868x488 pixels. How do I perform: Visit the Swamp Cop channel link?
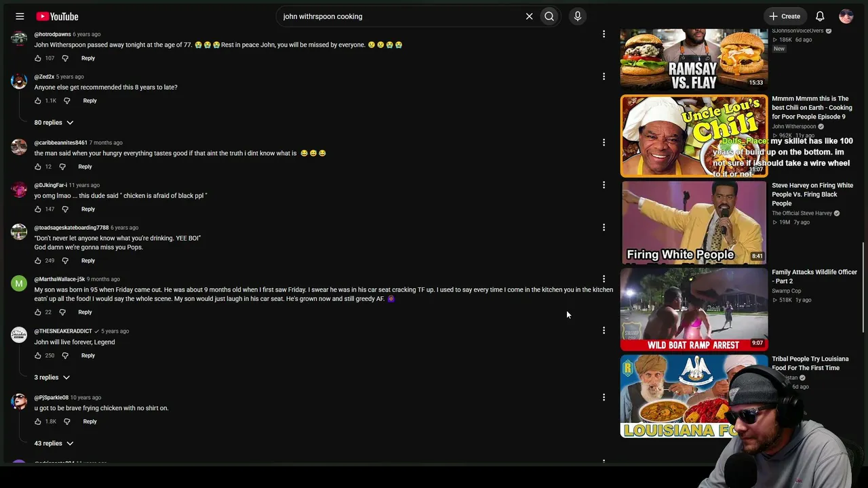[x=787, y=291]
